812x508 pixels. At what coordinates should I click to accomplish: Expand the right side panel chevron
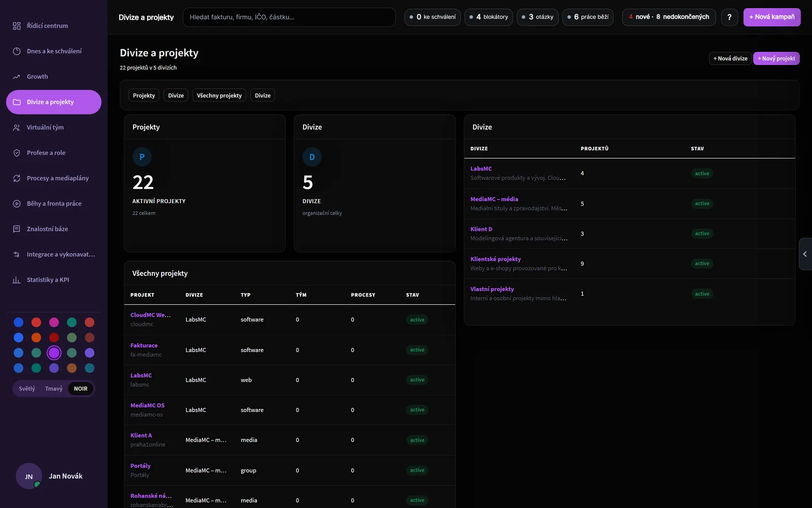805,254
